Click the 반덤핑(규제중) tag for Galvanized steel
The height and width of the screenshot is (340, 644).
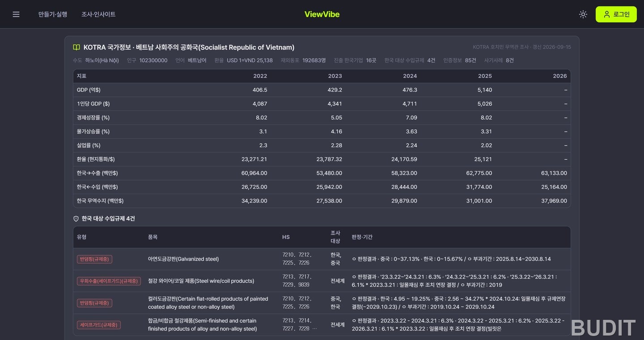pos(94,259)
